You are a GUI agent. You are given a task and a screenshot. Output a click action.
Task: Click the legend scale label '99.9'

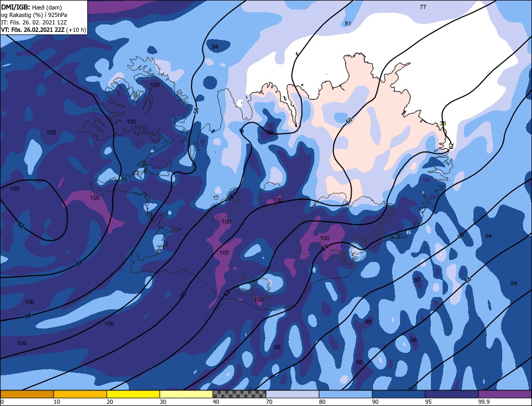pyautogui.click(x=483, y=402)
